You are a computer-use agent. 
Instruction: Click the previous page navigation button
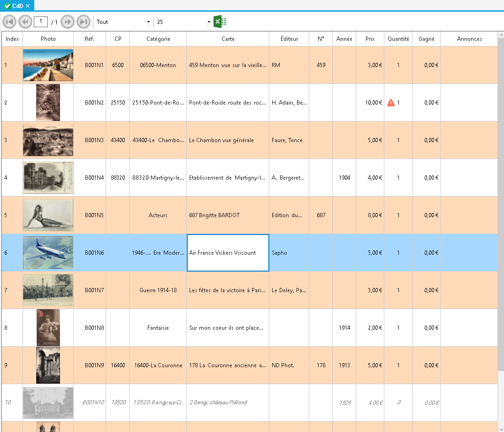pos(25,22)
